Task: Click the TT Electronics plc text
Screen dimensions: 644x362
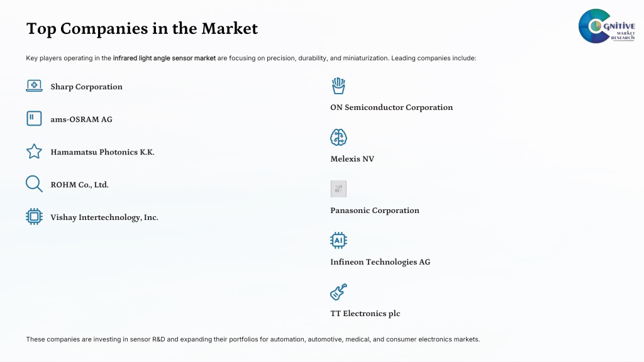Action: tap(365, 313)
